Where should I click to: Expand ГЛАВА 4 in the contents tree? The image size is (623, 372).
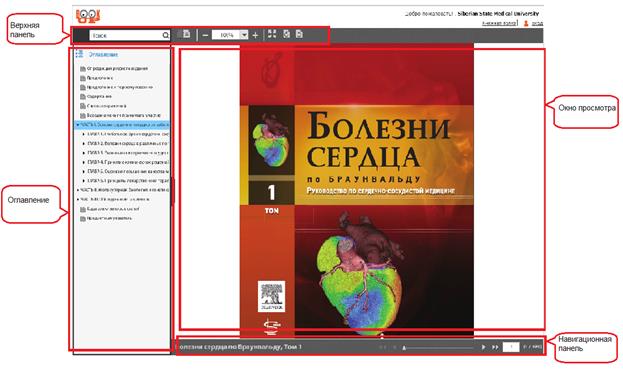click(x=84, y=162)
